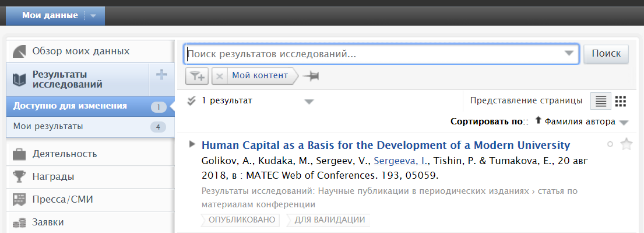The image size is (644, 233).
Task: Add a new filter with funnel icon
Action: click(198, 76)
